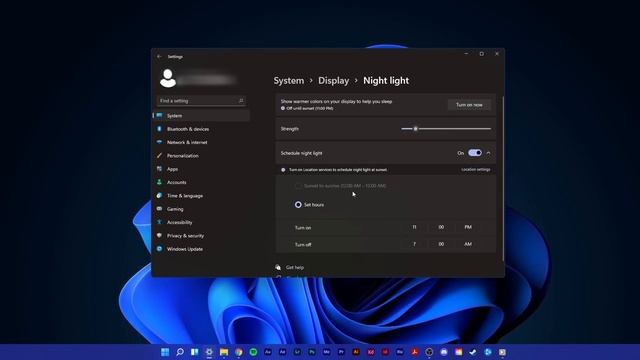This screenshot has width=640, height=360.
Task: Click the Accessibility figure icon
Action: coord(159,222)
